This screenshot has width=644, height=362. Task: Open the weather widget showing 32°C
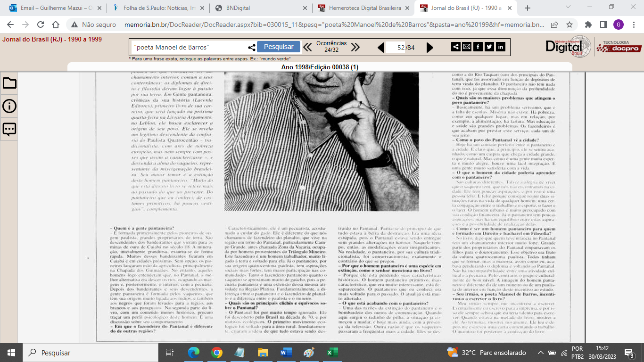coord(486,353)
